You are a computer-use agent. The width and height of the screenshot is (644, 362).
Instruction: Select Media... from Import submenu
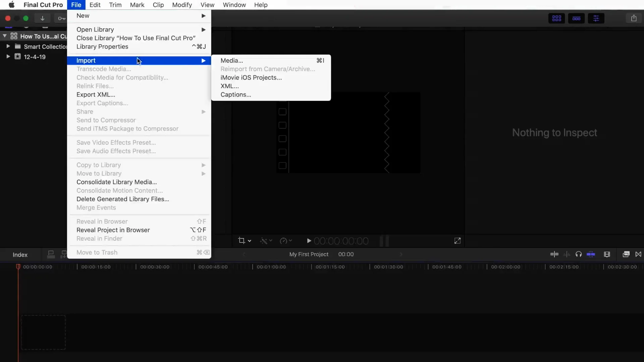(232, 60)
